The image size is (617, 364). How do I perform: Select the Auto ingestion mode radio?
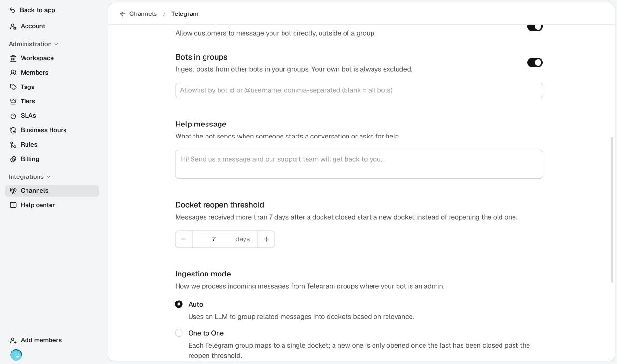(179, 304)
